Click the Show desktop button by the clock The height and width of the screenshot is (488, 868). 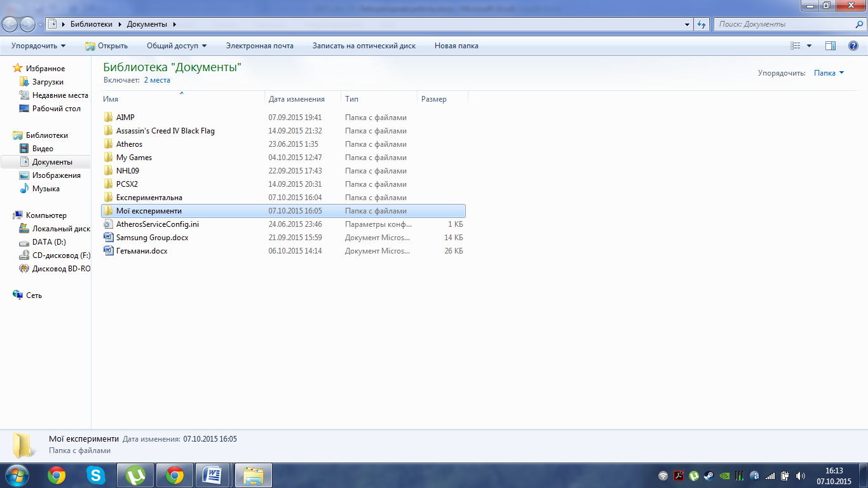tap(863, 475)
